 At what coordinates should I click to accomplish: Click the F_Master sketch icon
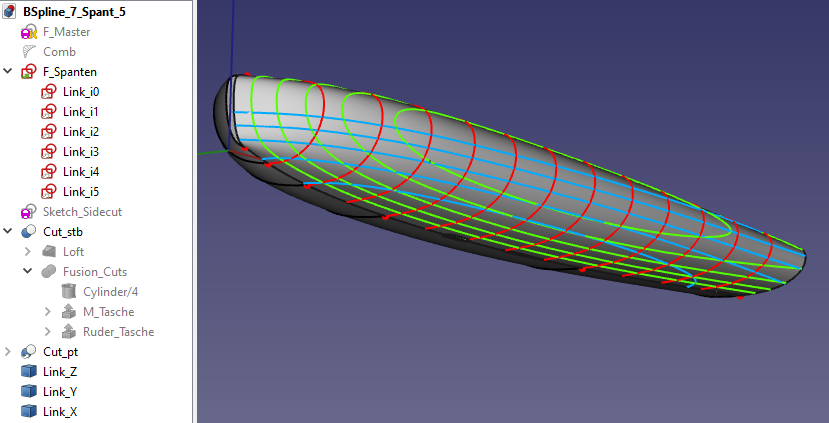tap(28, 32)
